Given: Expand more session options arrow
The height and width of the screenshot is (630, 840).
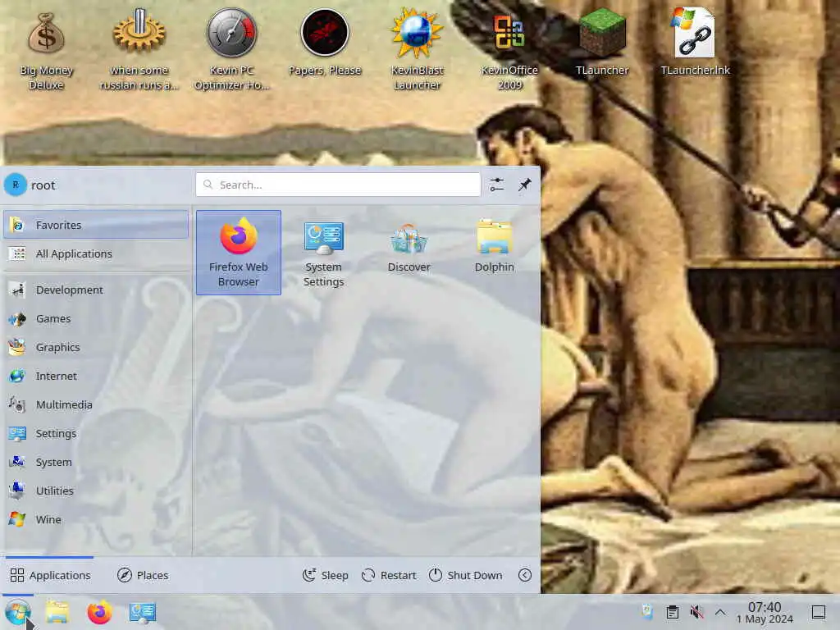Looking at the screenshot, I should [525, 575].
